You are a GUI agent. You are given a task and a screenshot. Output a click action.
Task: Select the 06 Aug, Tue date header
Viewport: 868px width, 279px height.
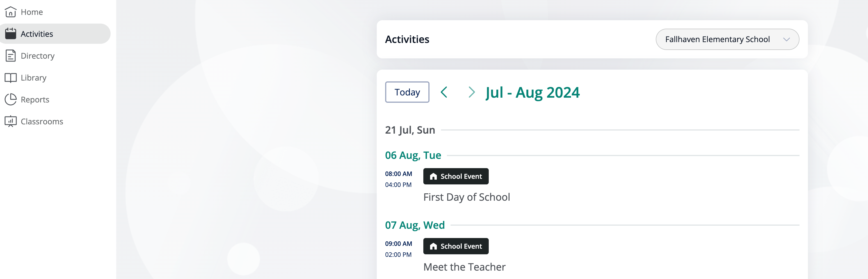[x=413, y=155]
